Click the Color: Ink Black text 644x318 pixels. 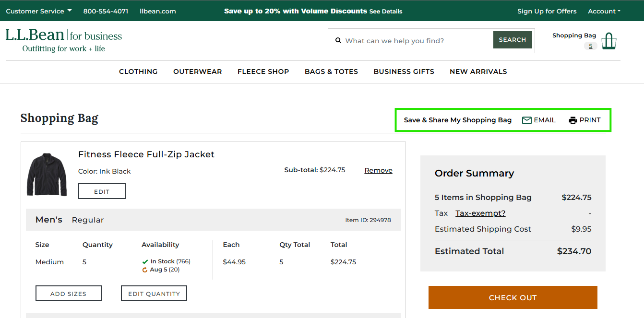tap(105, 171)
